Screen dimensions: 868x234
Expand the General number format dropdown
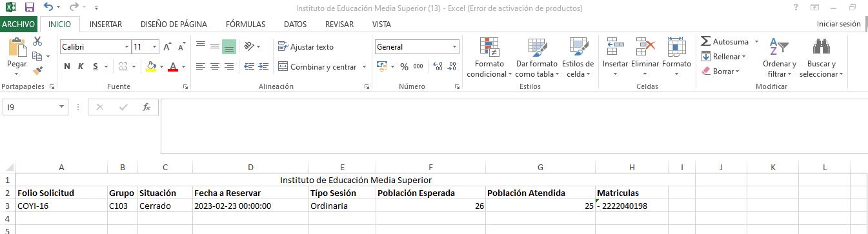point(454,46)
